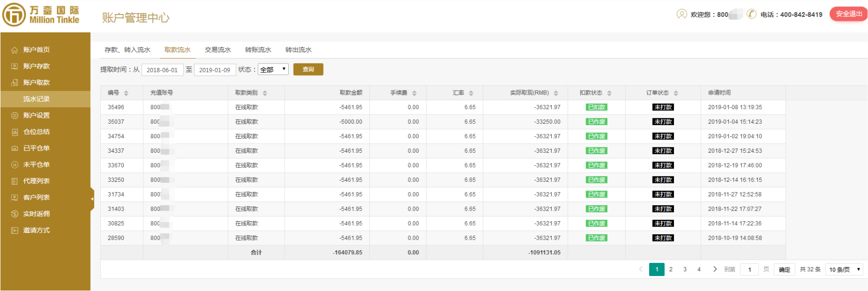Go to page 2 in pagination

[671, 270]
